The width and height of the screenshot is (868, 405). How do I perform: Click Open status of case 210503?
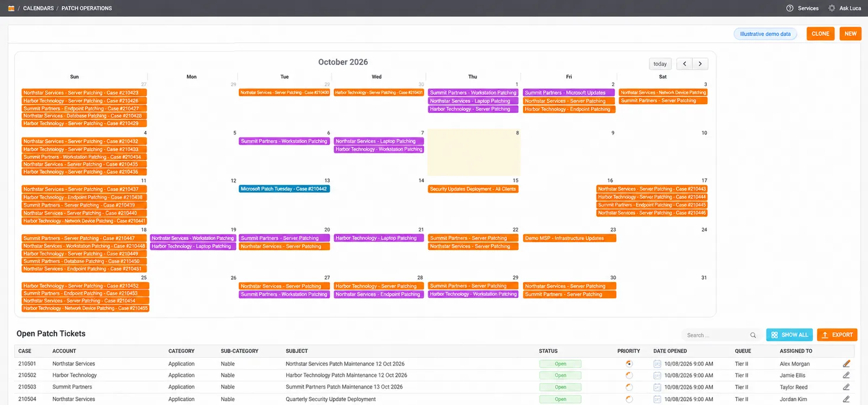pyautogui.click(x=560, y=387)
